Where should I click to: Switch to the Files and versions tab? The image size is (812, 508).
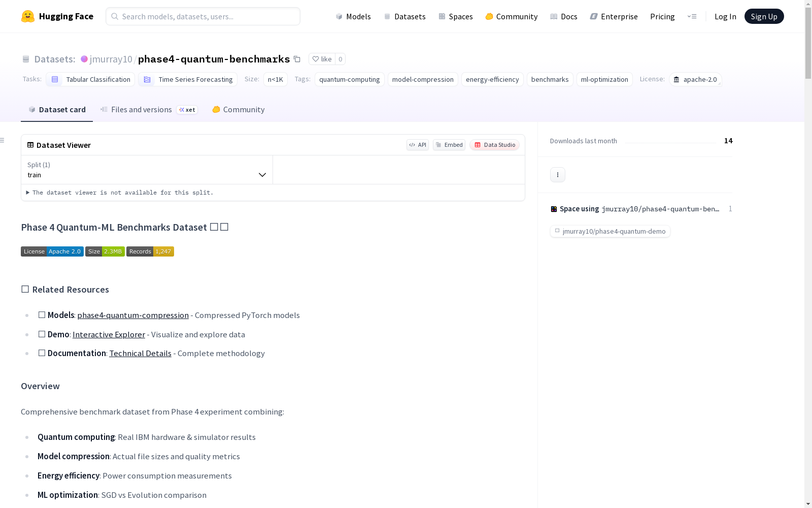(149, 110)
